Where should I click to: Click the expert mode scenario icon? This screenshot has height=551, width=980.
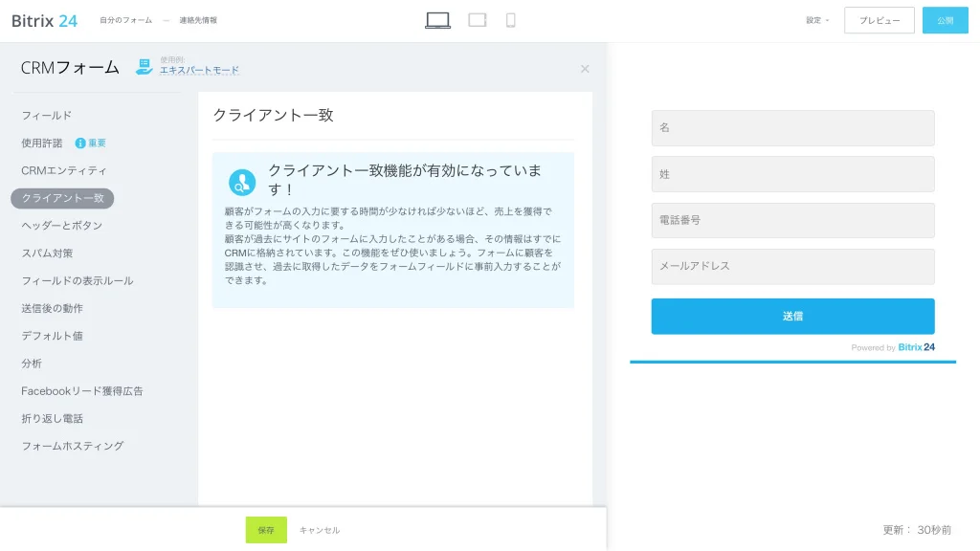145,66
